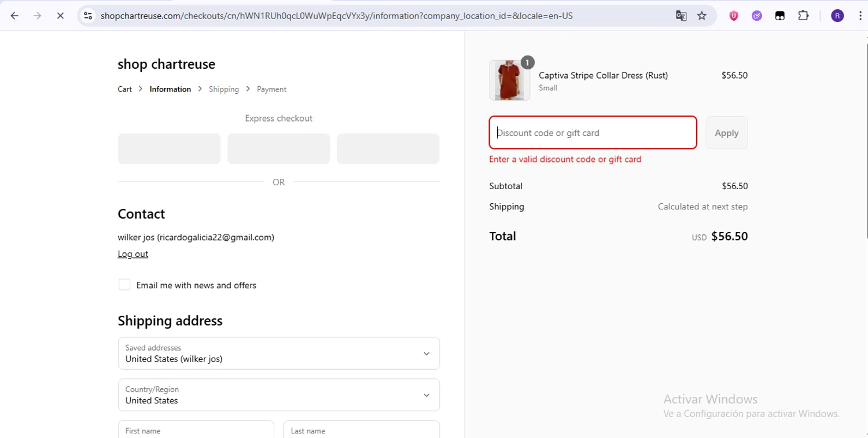Select the Payment breadcrumb step

click(x=271, y=89)
